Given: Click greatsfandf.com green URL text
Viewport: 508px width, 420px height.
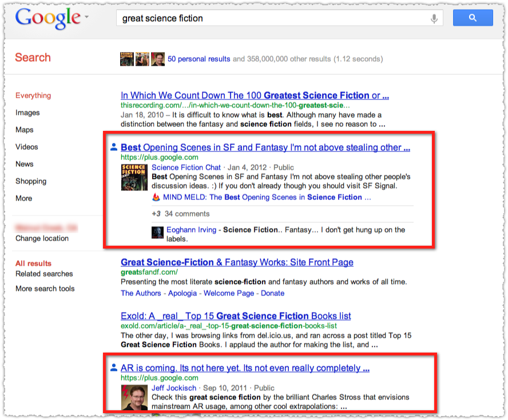Looking at the screenshot, I should (149, 272).
